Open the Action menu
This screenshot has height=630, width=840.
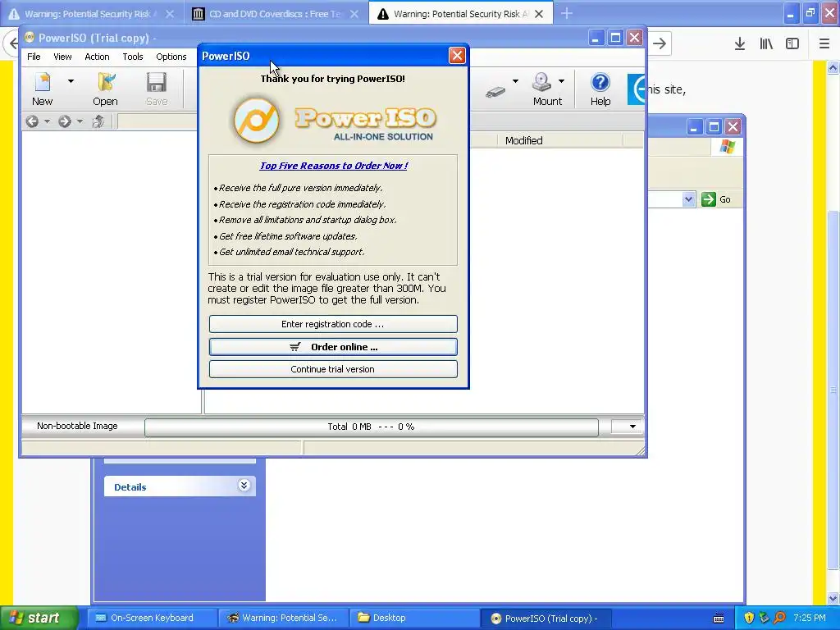(x=97, y=57)
